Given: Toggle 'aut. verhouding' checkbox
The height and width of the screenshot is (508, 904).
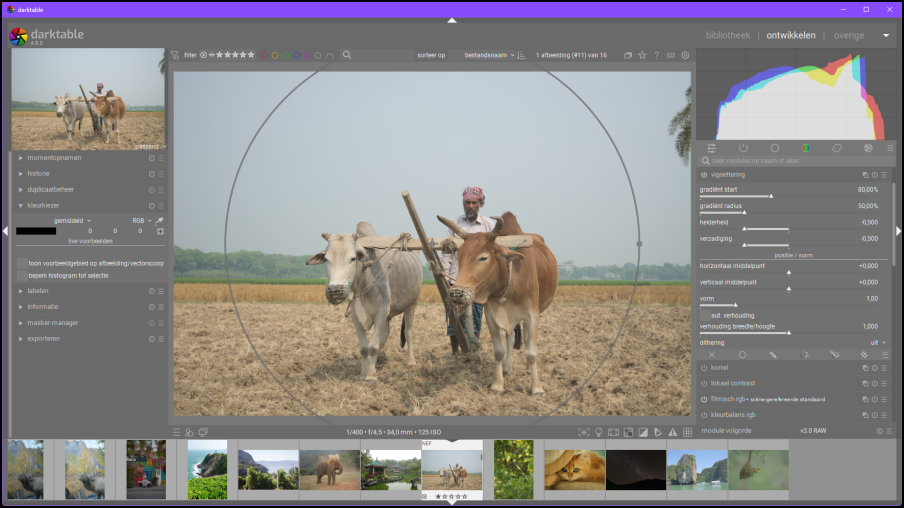Looking at the screenshot, I should [704, 315].
